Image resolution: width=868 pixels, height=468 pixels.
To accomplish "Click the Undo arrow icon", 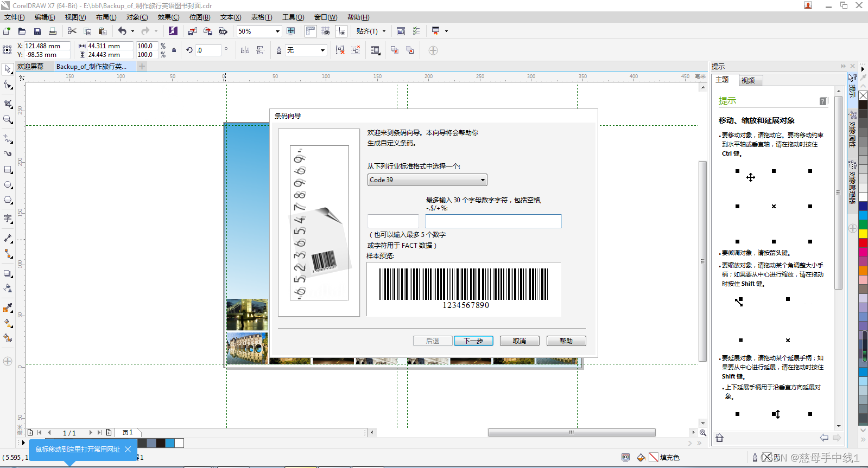I will click(x=122, y=31).
